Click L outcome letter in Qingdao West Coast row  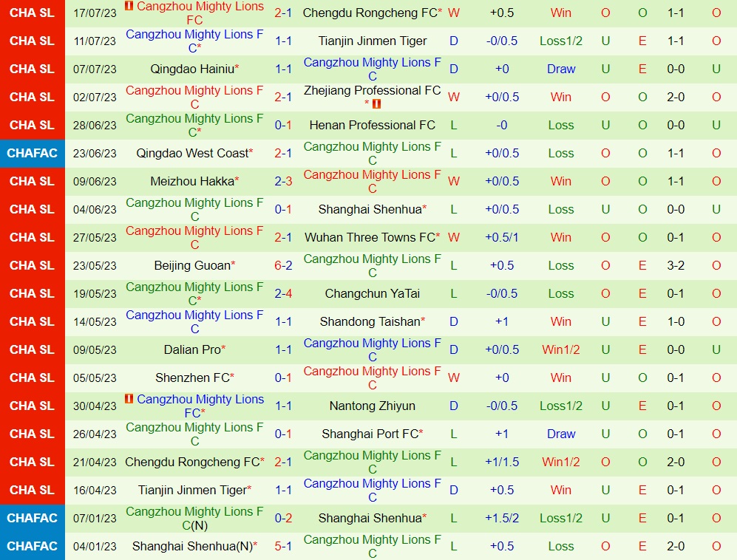pyautogui.click(x=454, y=153)
